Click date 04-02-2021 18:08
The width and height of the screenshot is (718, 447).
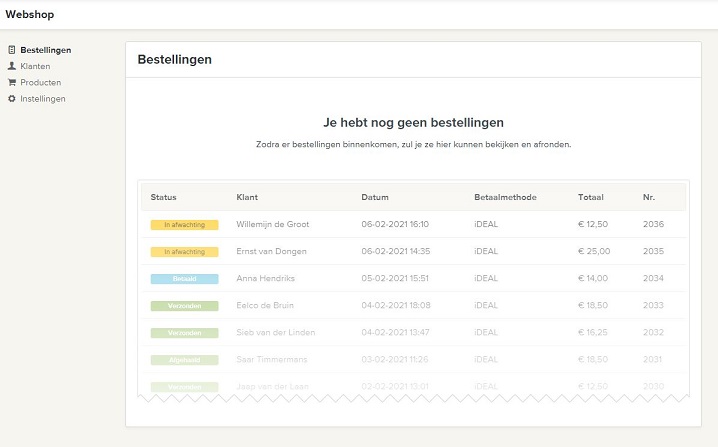(396, 305)
